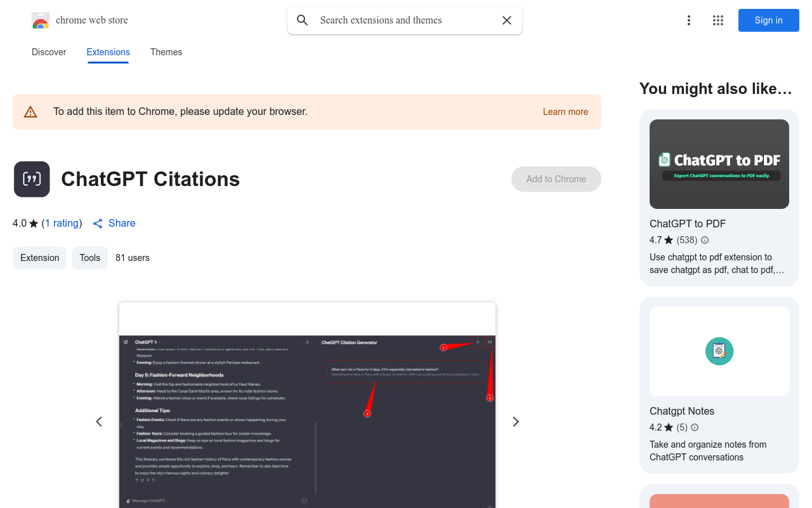Click the Extension category chip

[x=39, y=258]
